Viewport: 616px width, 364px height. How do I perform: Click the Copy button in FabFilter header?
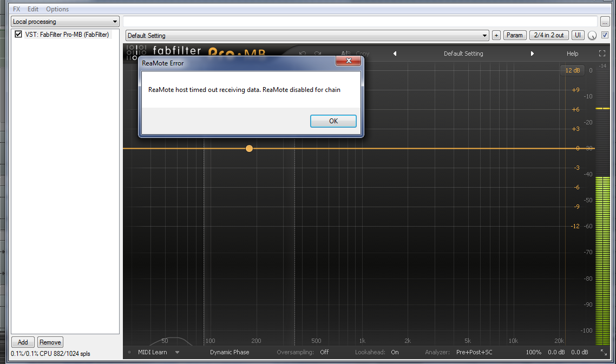[363, 54]
